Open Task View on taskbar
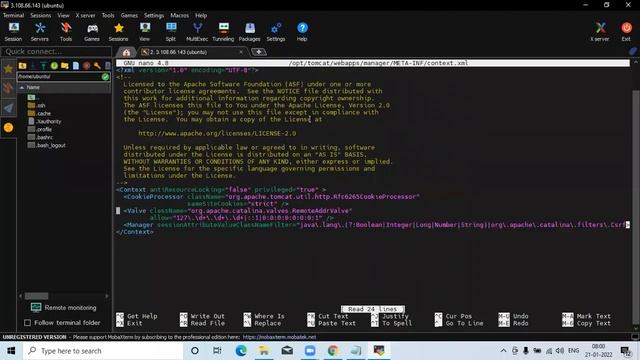This screenshot has width=640, height=360. coord(217,351)
